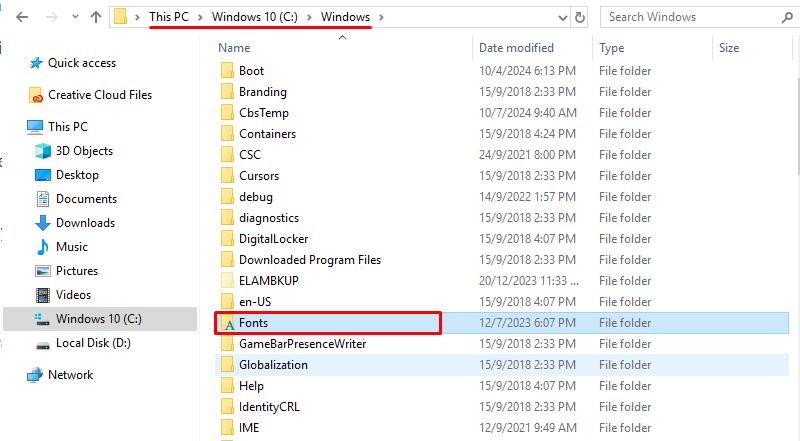Open the Music note icon
800x441 pixels.
tap(43, 247)
